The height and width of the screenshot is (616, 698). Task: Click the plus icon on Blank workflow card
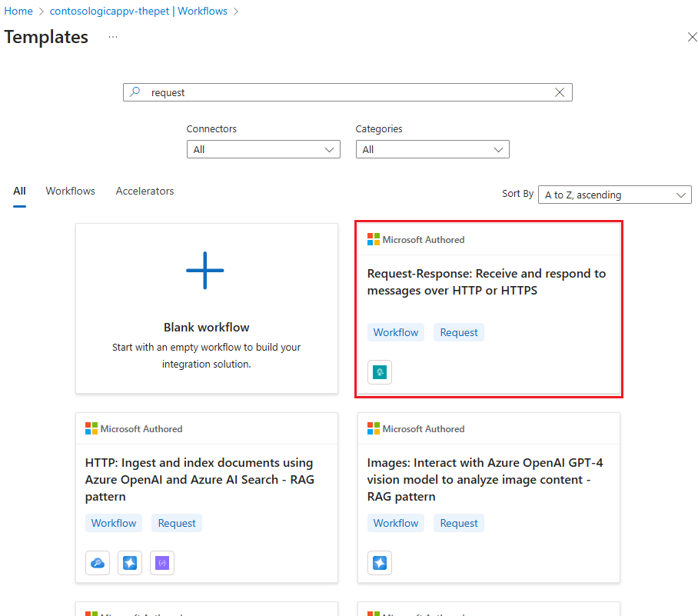coord(205,270)
